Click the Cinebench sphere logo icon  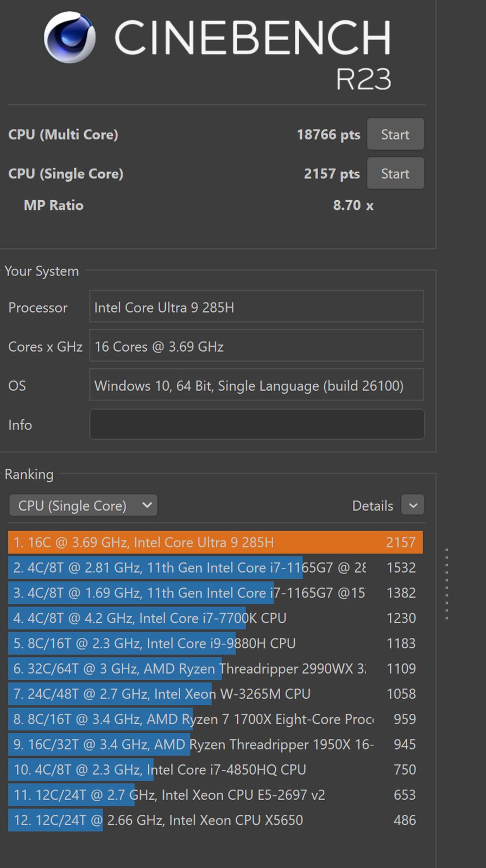[70, 37]
